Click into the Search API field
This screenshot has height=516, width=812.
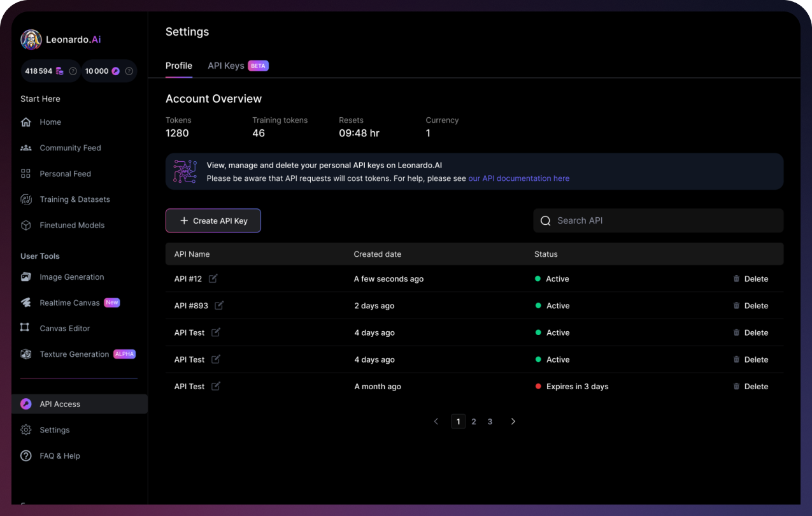(x=662, y=220)
